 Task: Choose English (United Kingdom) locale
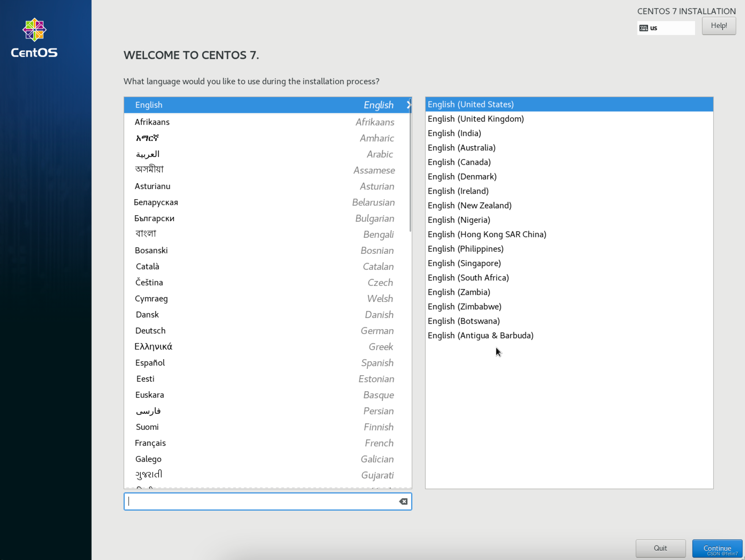coord(569,119)
